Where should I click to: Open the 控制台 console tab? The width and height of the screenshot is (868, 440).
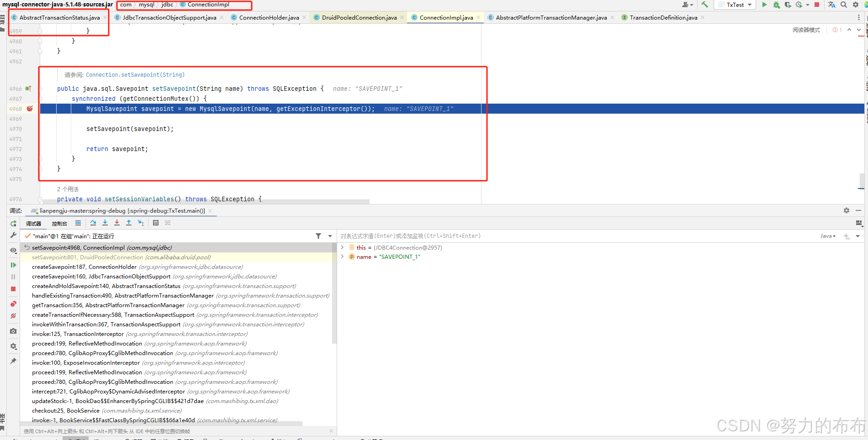click(59, 223)
